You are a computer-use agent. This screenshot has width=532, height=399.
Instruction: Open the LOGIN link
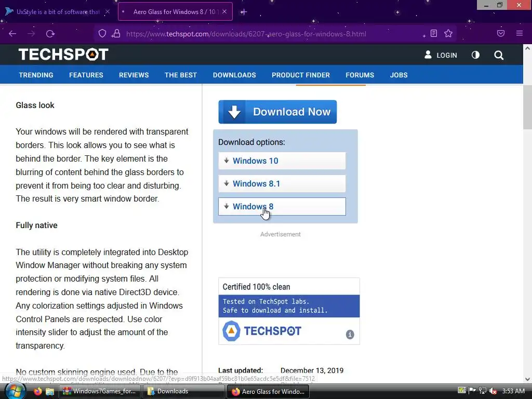tap(441, 55)
